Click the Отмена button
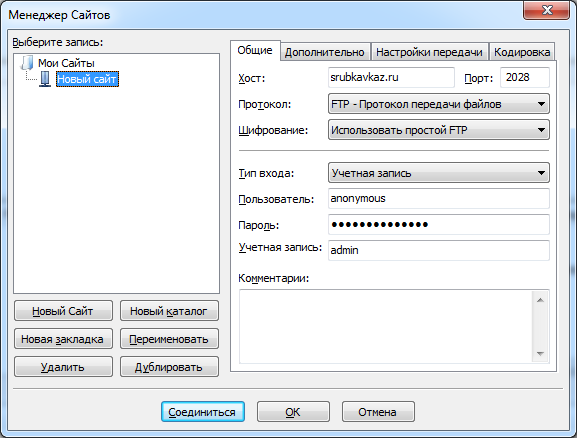Viewport: 577px width, 438px height. 378,412
